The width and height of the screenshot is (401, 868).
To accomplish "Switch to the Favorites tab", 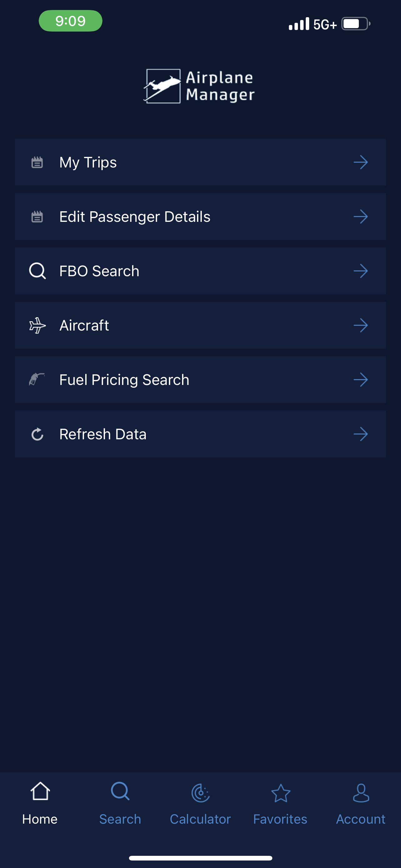I will pos(280,803).
